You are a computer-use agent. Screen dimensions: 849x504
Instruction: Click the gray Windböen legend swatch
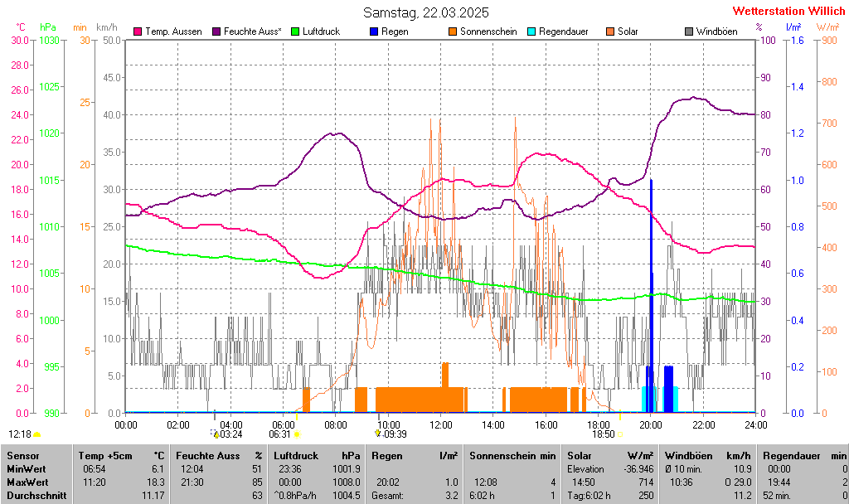click(x=689, y=31)
